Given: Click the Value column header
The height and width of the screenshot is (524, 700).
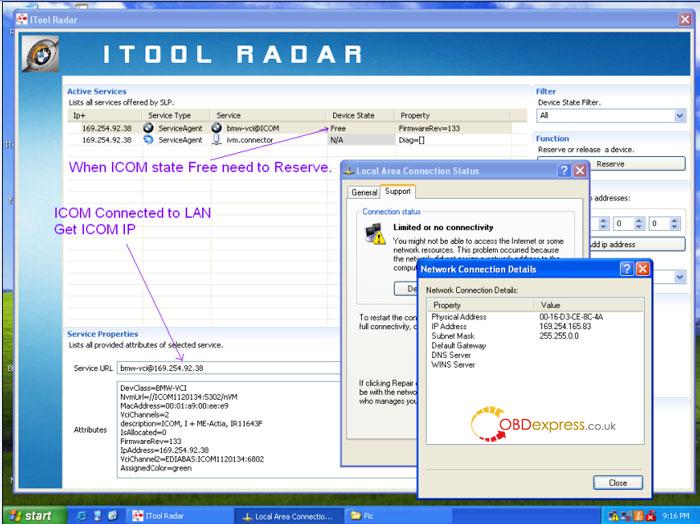Looking at the screenshot, I should point(589,305).
